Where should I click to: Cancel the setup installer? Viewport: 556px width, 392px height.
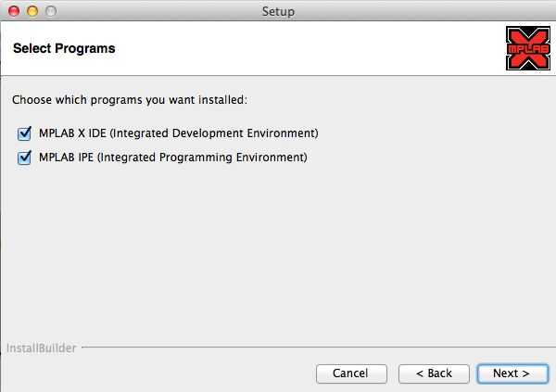point(350,373)
